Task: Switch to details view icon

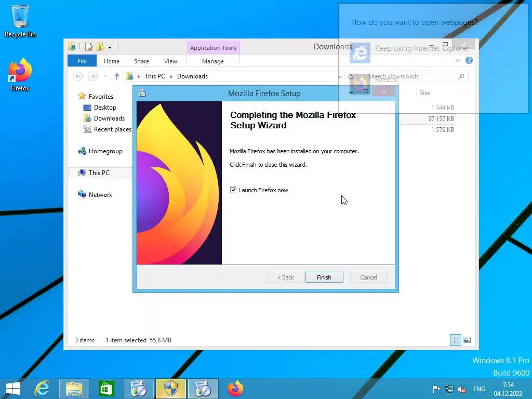Action: [455, 340]
